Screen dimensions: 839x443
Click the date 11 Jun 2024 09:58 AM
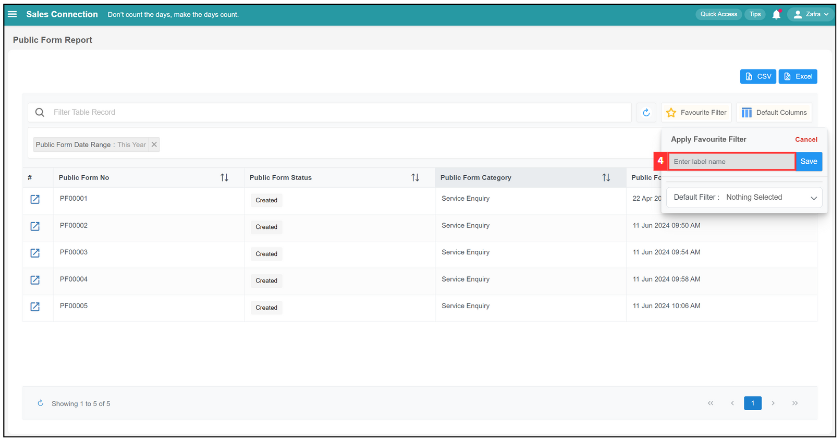coord(666,279)
